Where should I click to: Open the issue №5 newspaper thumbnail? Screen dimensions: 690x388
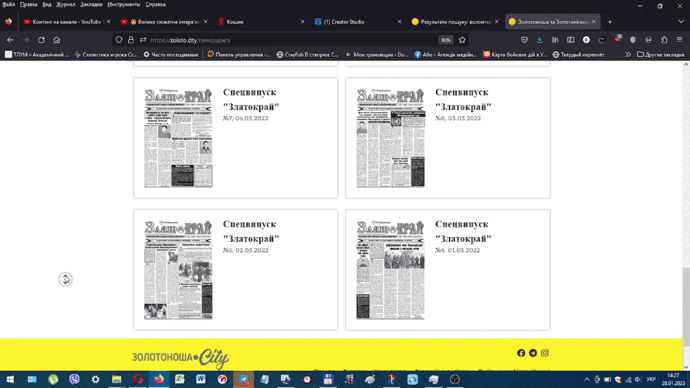[x=178, y=270]
